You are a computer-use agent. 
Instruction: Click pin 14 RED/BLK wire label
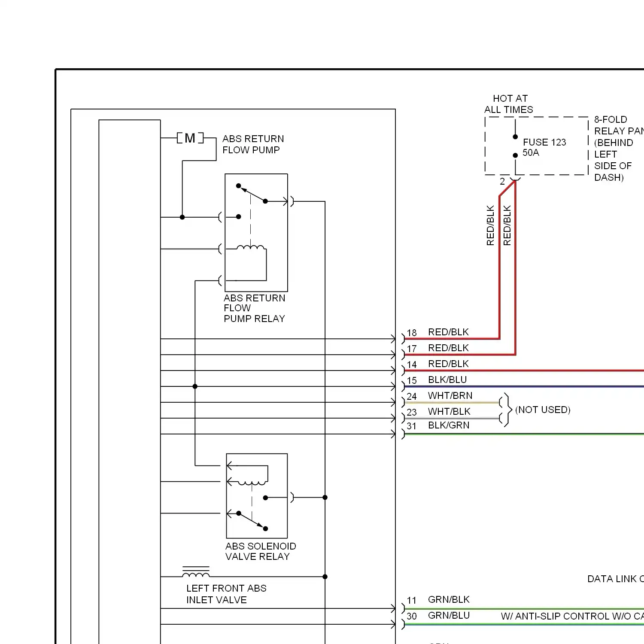click(448, 364)
